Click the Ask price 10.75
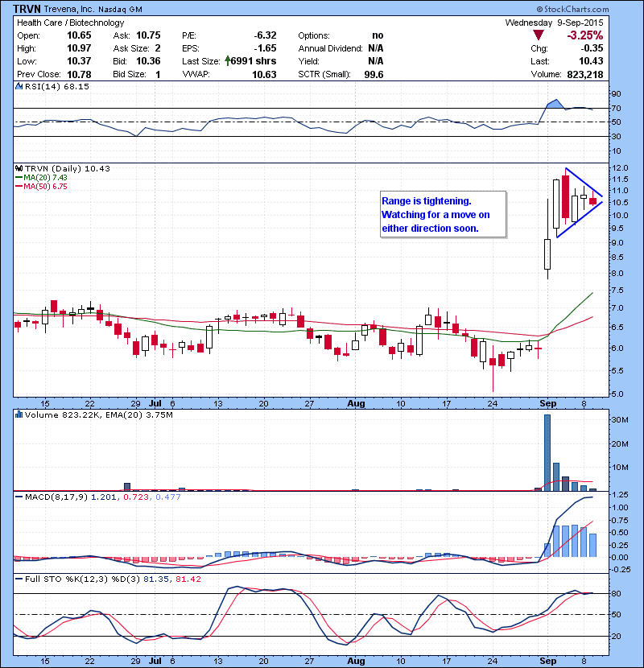Image resolution: width=644 pixels, height=668 pixels. click(148, 35)
